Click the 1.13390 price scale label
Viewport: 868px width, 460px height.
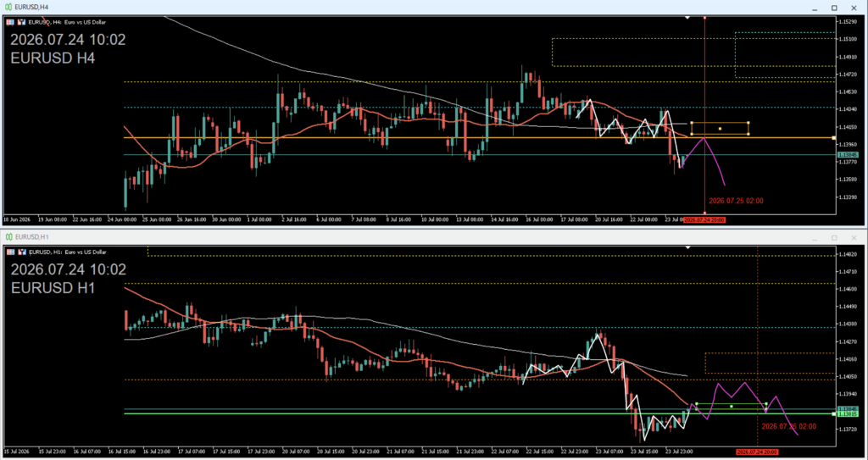point(846,197)
